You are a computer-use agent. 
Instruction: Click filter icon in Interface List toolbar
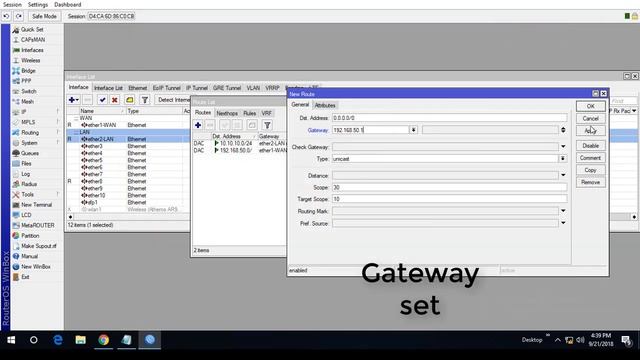144,100
